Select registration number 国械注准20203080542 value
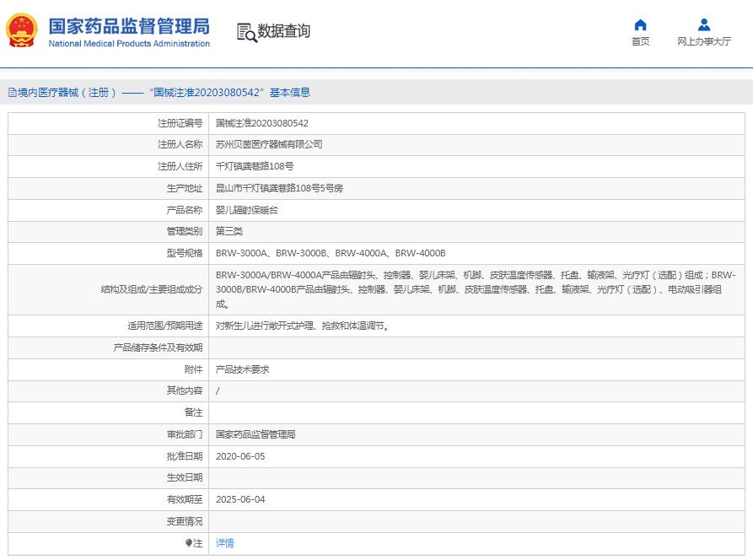 tap(261, 123)
